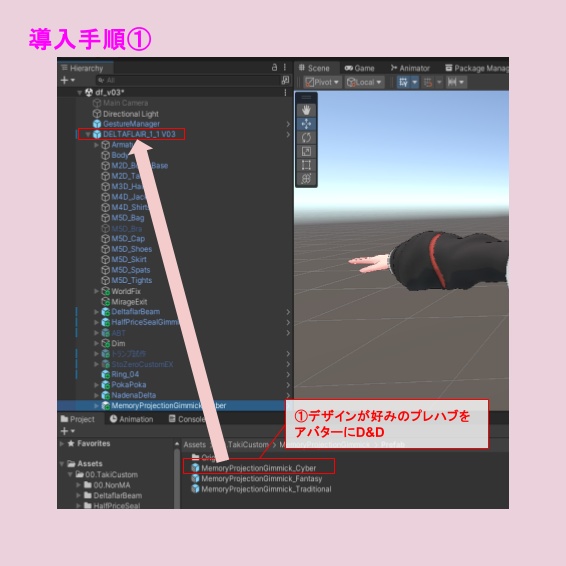Click the DELTAFLAIR_1_1 V03 prefab icon
The image size is (566, 566).
click(97, 134)
